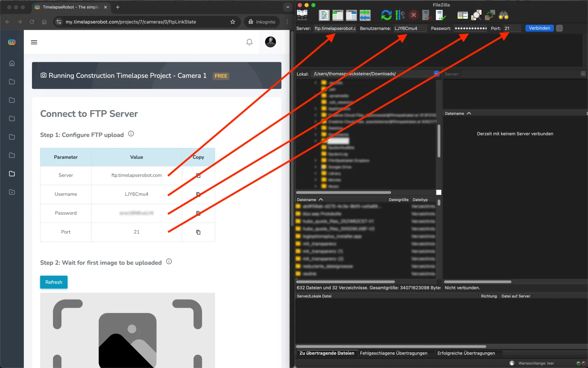The width and height of the screenshot is (588, 368).
Task: Toggle transfer queue display icon
Action: point(365,15)
